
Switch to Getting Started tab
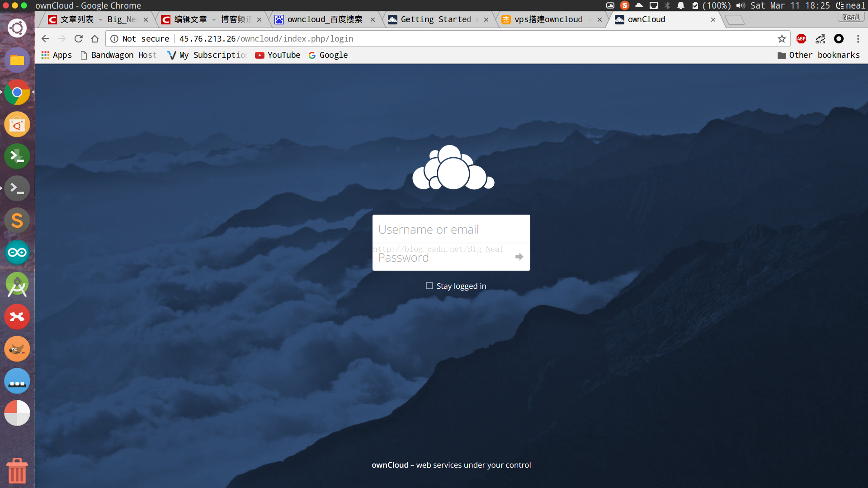tap(436, 19)
